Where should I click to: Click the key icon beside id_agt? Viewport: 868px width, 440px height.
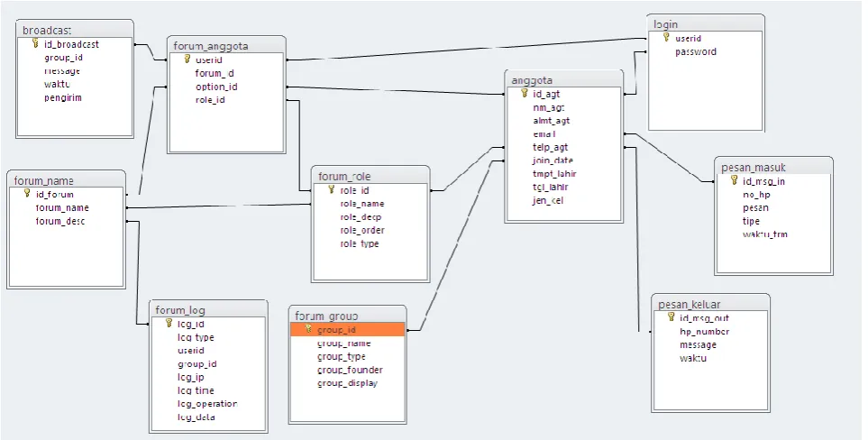pyautogui.click(x=525, y=93)
